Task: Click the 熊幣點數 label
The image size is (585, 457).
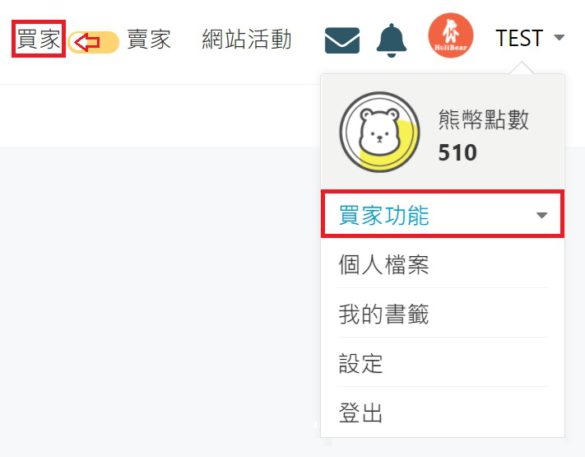Action: pyautogui.click(x=484, y=120)
